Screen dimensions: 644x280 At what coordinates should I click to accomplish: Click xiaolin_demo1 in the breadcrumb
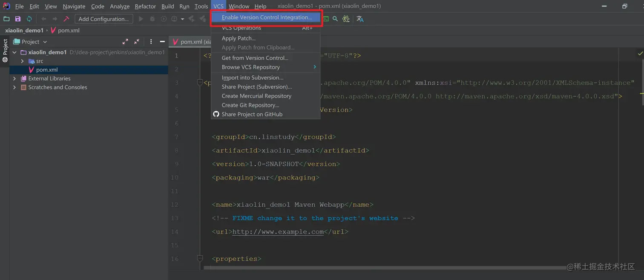point(24,30)
